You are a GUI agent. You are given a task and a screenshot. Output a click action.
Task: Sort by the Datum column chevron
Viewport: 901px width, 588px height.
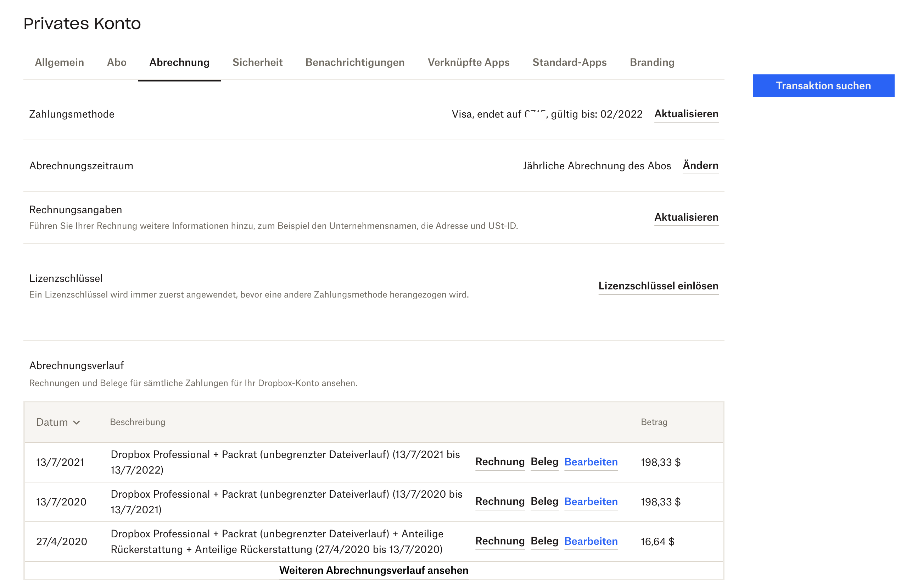tap(77, 423)
